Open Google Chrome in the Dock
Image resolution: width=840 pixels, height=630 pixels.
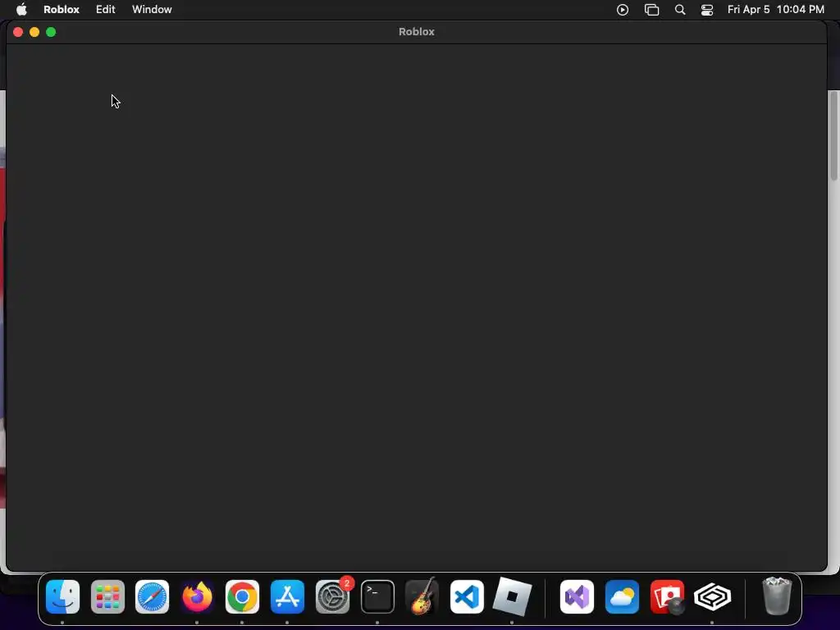coord(242,597)
